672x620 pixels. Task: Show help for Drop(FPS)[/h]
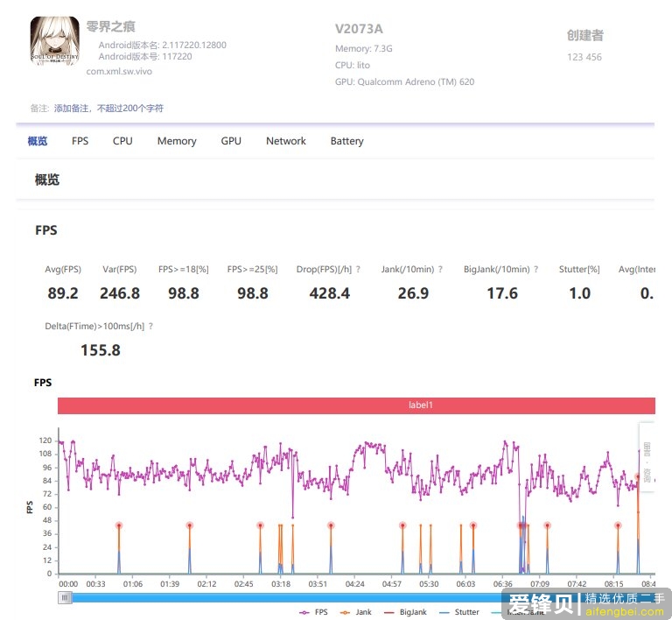358,269
